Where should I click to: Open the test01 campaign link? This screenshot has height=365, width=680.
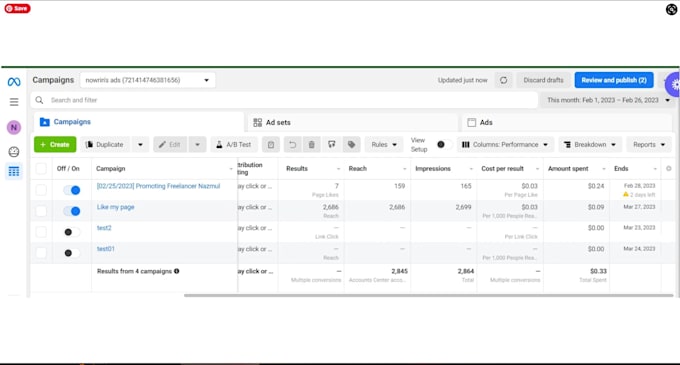[105, 249]
